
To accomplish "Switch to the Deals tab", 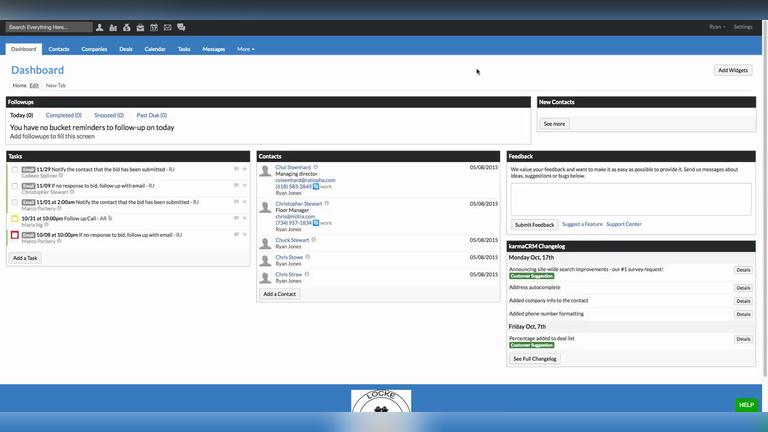I will click(125, 48).
